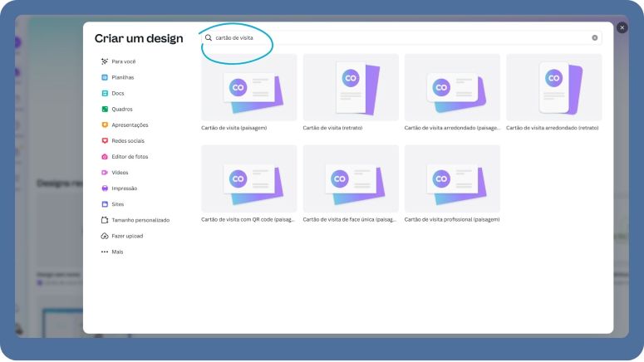Select the Vídeos camera icon
Screen dimensions: 644x362
click(105, 172)
